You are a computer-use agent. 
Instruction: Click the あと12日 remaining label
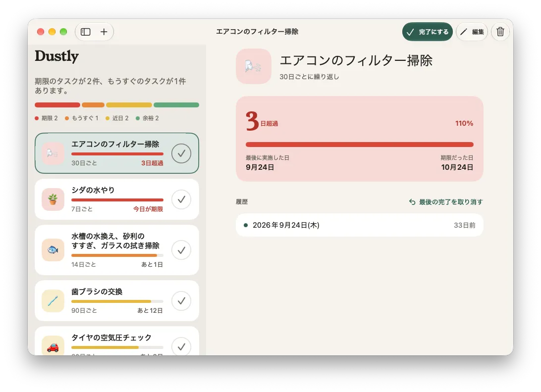coord(150,310)
